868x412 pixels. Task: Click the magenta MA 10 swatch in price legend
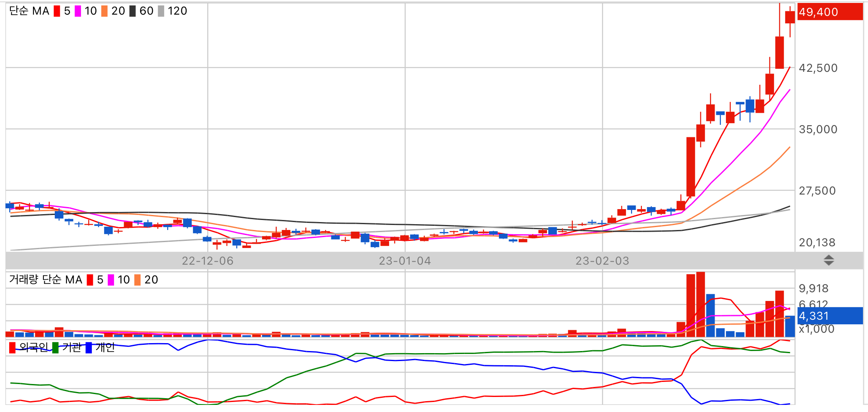78,11
